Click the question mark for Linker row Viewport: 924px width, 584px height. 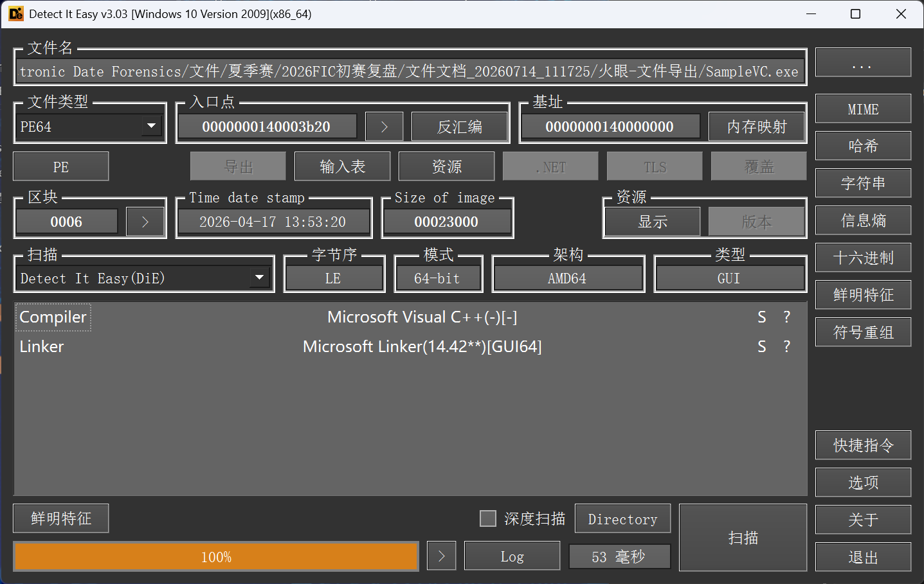coord(786,346)
